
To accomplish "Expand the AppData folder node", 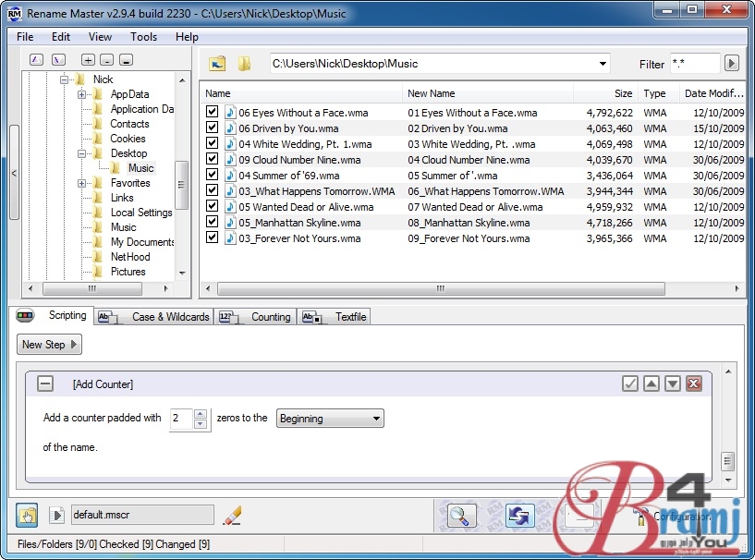I will click(x=82, y=94).
